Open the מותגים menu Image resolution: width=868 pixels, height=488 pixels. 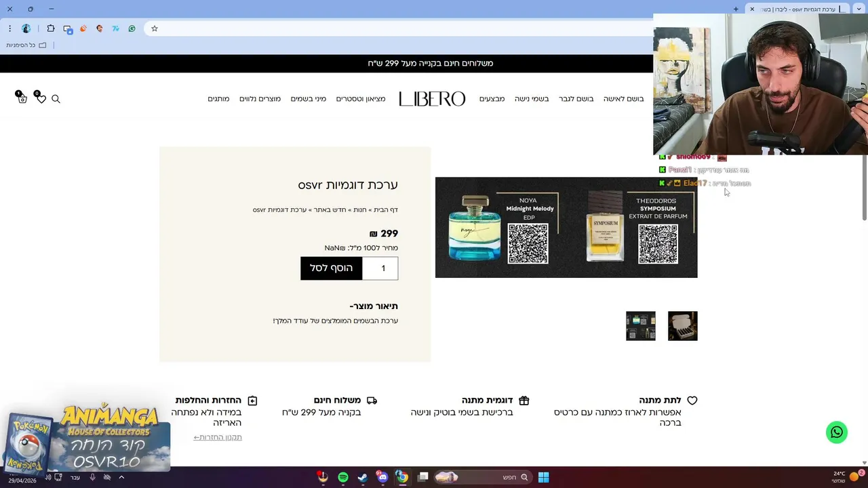[218, 99]
